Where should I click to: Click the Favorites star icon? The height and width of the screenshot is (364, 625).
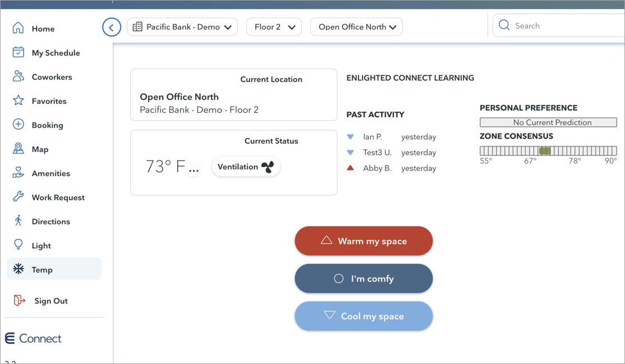[x=18, y=100]
